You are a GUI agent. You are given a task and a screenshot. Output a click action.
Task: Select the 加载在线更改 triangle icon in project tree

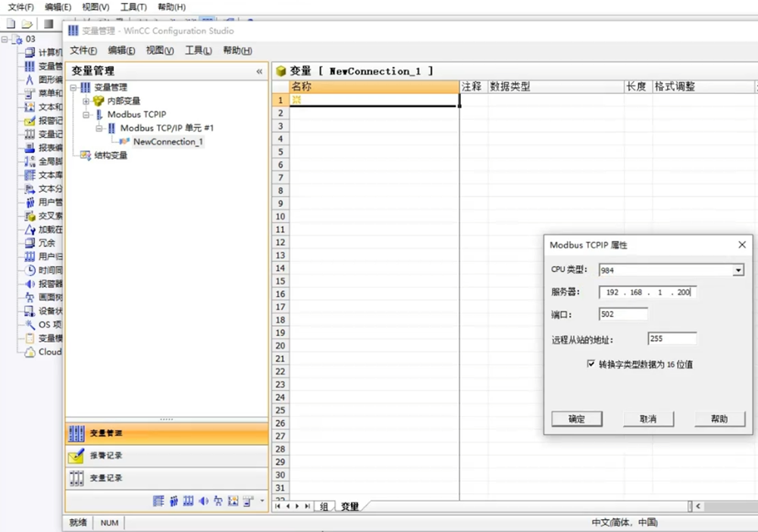point(30,229)
